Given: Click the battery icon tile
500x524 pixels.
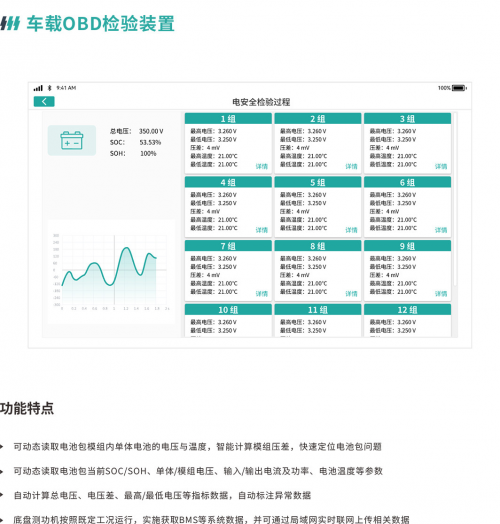Looking at the screenshot, I should (x=72, y=140).
